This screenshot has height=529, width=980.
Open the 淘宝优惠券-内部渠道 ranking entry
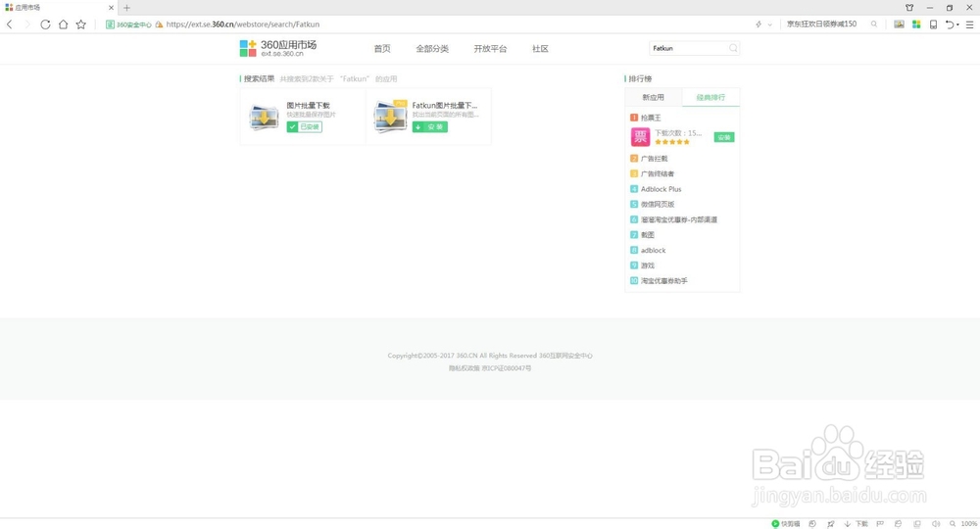(679, 219)
